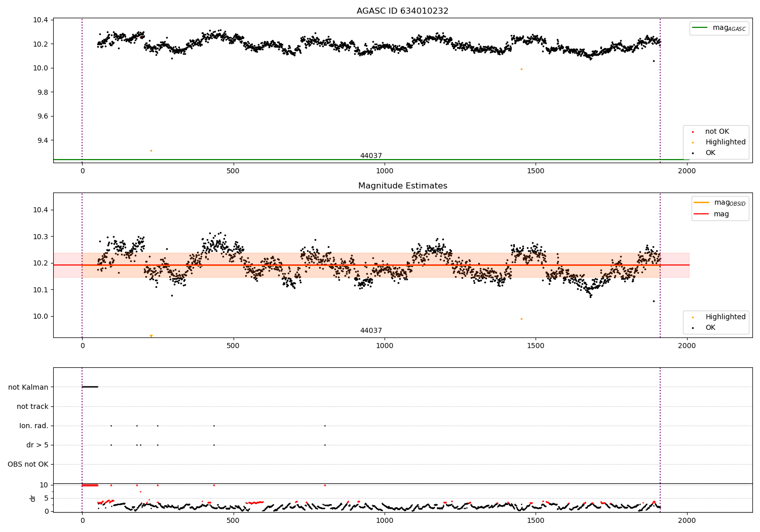
Task: Click the orange mag OBSID legend line sample
Action: tap(702, 203)
